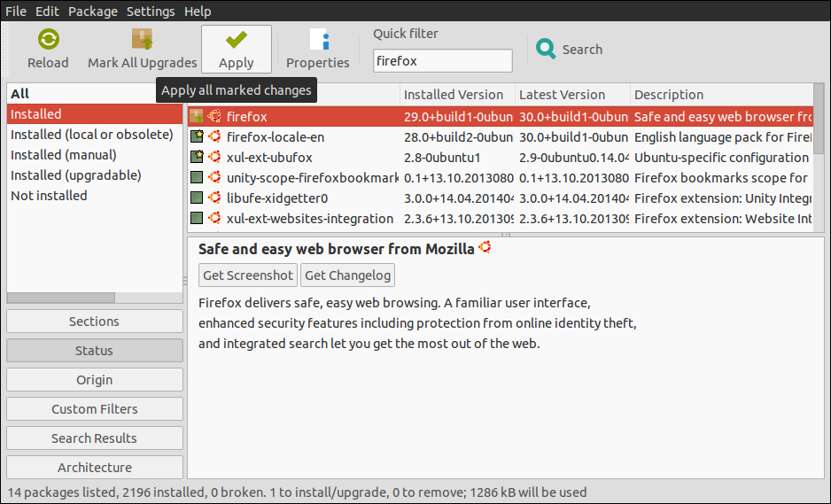Select the firefox package name
The height and width of the screenshot is (504, 831).
tap(247, 117)
